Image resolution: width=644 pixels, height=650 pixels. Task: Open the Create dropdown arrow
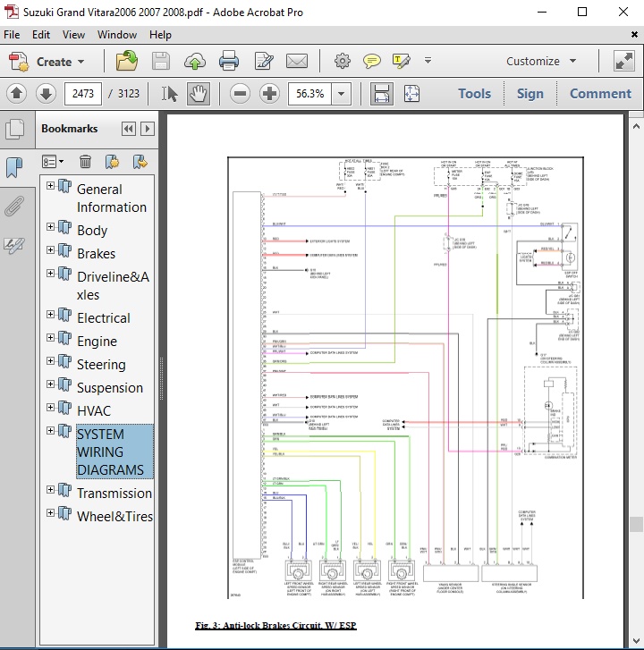click(x=81, y=62)
